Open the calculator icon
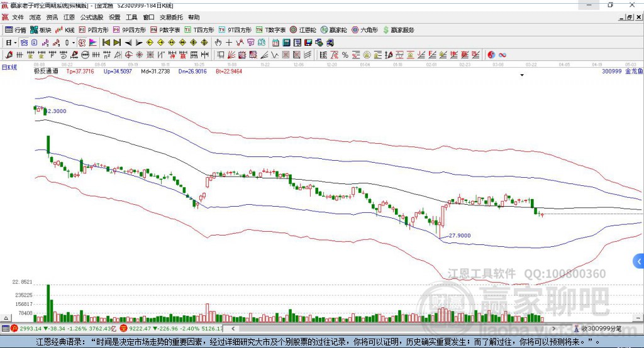The image size is (644, 348). point(287,43)
